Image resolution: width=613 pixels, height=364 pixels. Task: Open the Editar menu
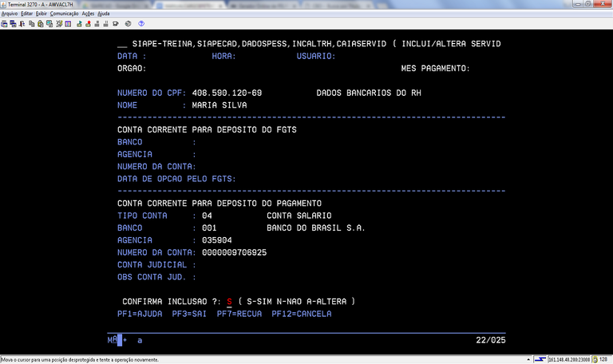tap(27, 14)
